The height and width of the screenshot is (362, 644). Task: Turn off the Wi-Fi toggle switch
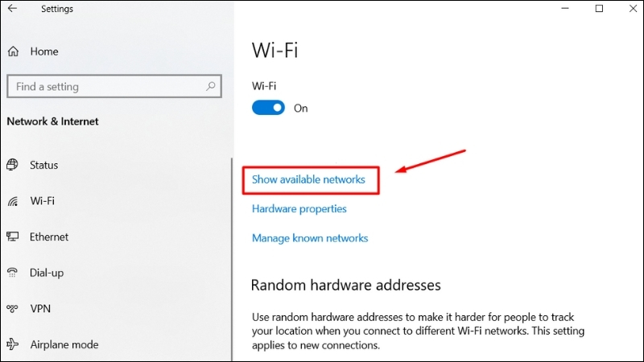pyautogui.click(x=268, y=108)
